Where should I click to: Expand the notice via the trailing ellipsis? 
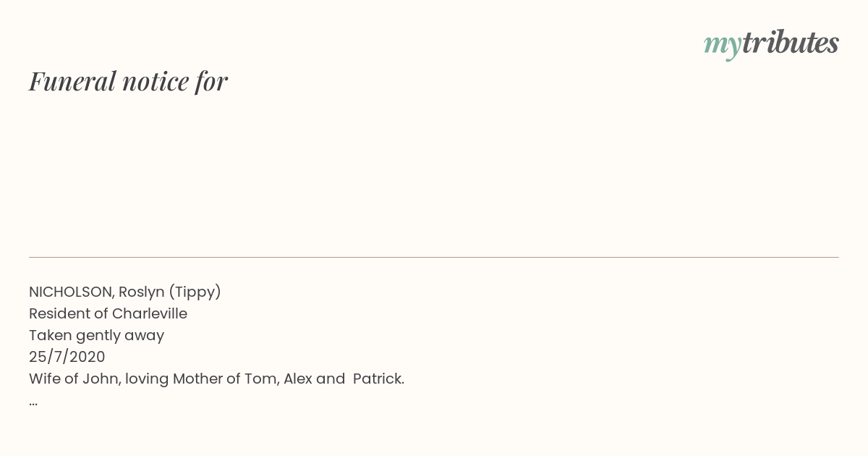coord(33,402)
